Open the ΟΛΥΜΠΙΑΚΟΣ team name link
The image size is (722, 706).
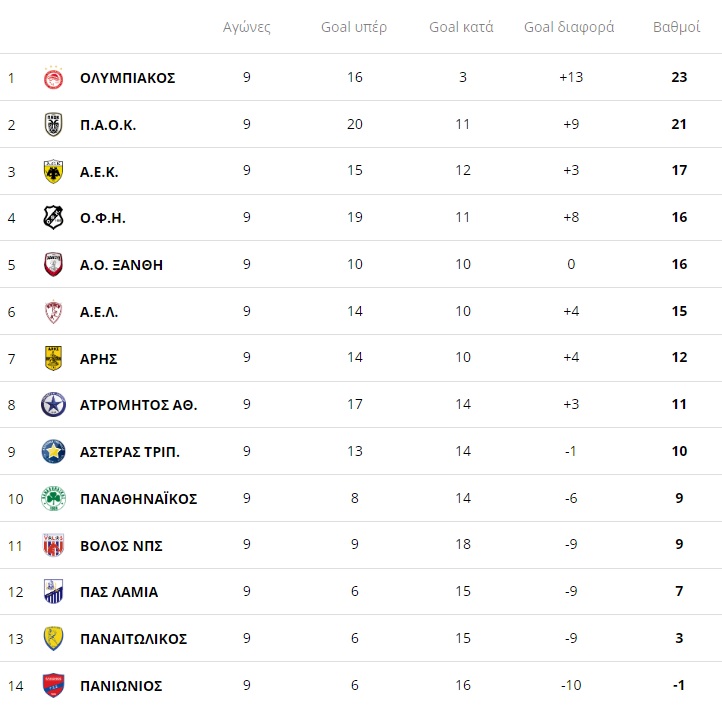pos(128,78)
